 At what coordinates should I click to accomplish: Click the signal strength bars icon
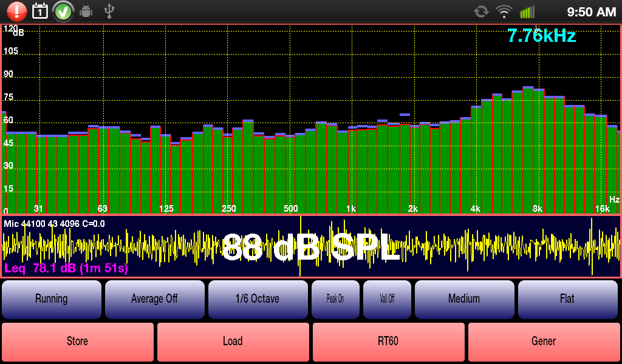tap(527, 10)
